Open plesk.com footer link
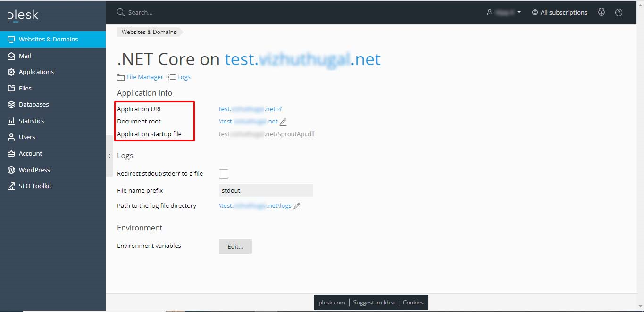 tap(332, 303)
